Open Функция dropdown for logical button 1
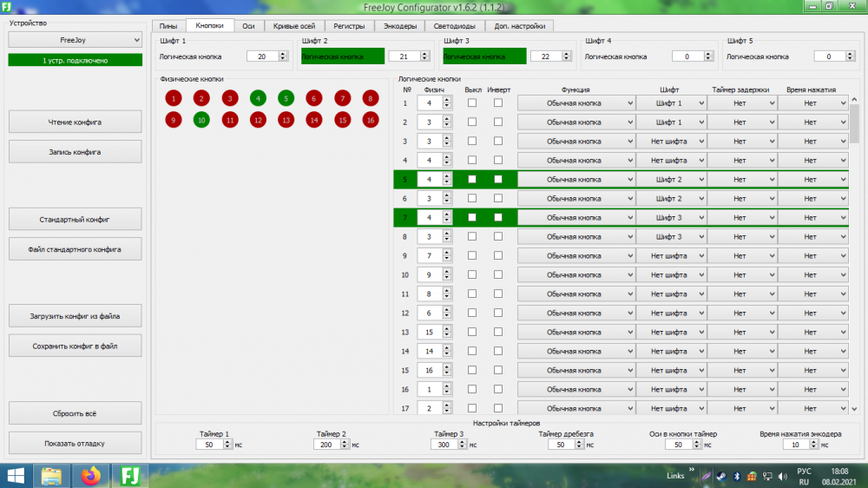The width and height of the screenshot is (868, 488). [576, 103]
